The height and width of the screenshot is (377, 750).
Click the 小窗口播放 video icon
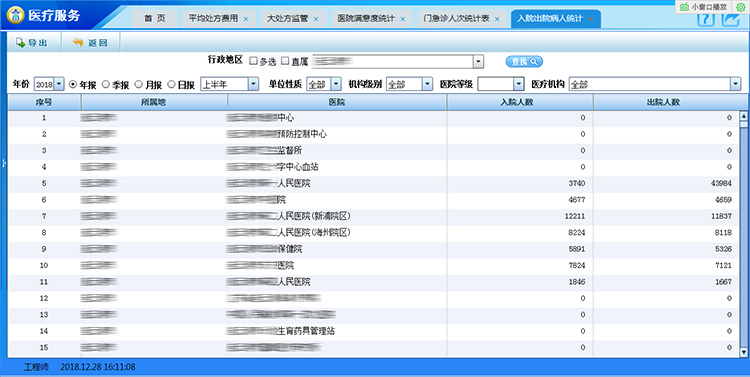pos(685,7)
